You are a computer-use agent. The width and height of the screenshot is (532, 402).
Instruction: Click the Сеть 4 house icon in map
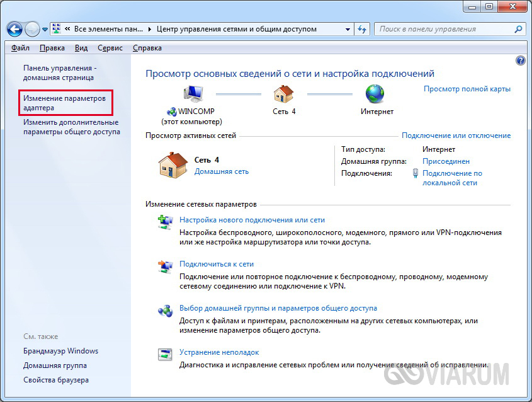coord(284,94)
